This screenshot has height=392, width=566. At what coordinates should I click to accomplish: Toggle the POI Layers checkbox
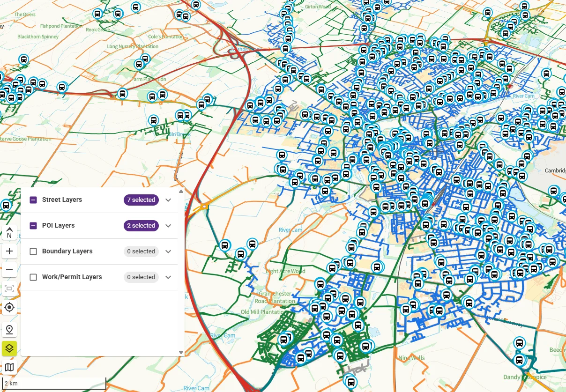[33, 226]
